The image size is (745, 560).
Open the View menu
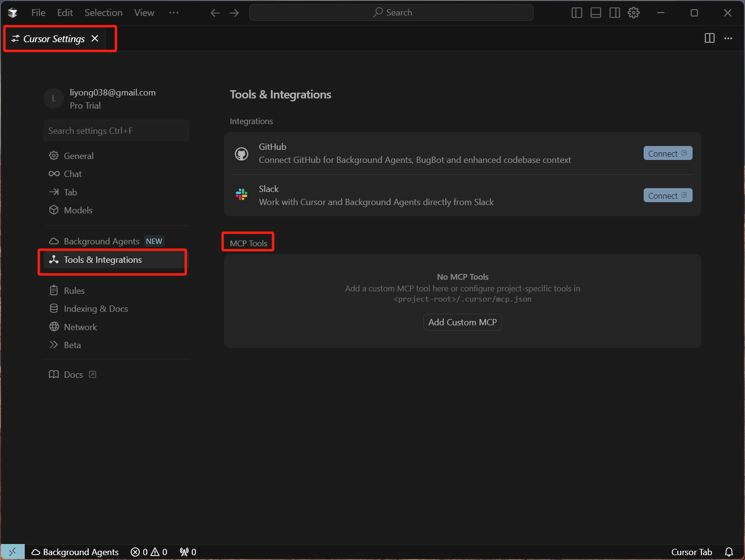(144, 13)
